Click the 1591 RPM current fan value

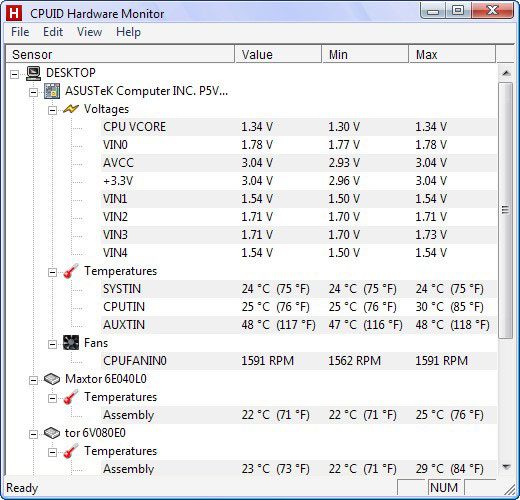coord(268,361)
